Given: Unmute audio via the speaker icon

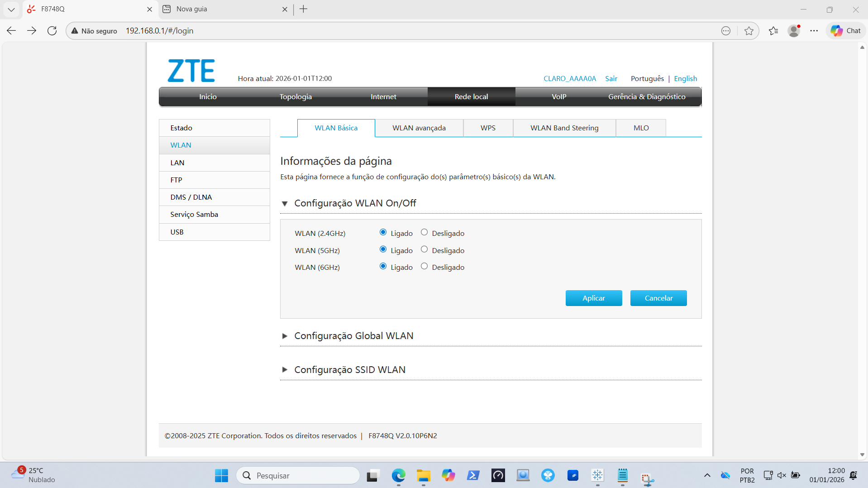Looking at the screenshot, I should click(x=782, y=475).
